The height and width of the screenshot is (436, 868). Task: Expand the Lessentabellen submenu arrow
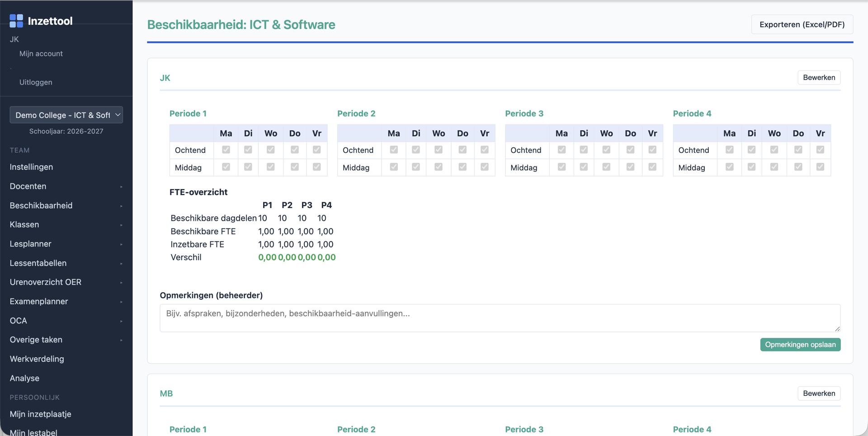pos(121,263)
